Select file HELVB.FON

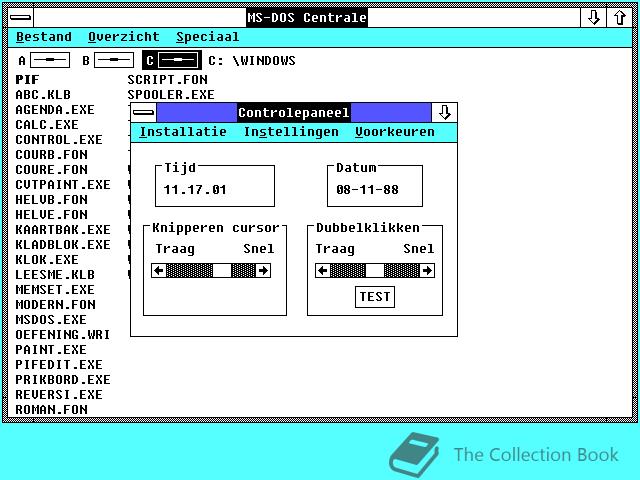[x=51, y=200]
